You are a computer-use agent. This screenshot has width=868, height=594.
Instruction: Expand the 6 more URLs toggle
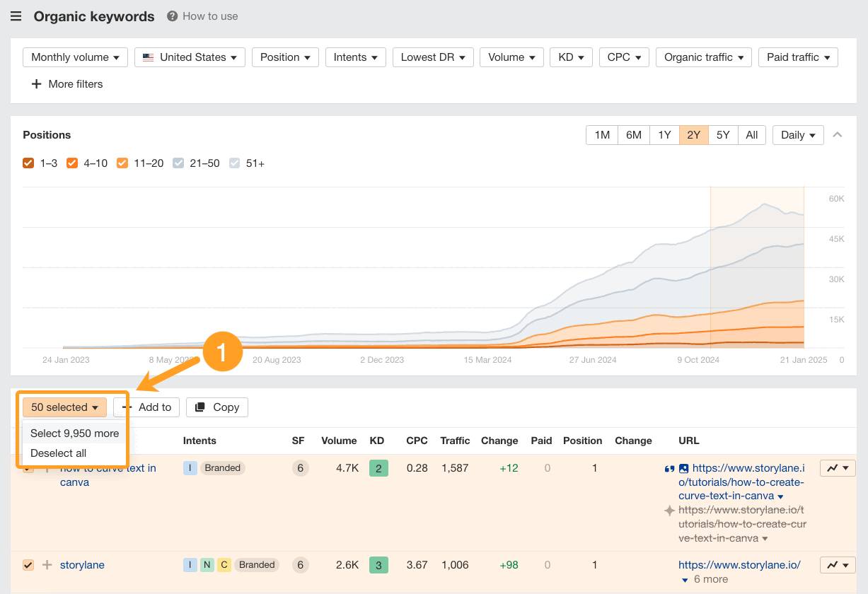pos(705,579)
